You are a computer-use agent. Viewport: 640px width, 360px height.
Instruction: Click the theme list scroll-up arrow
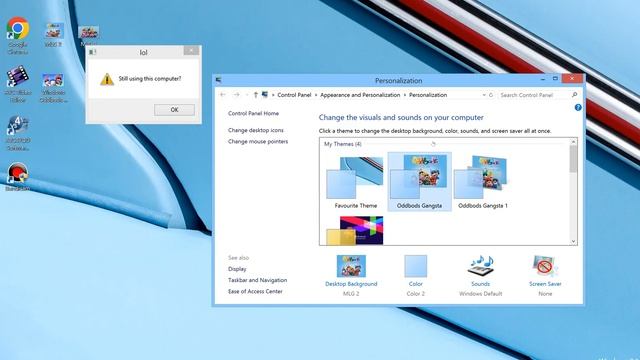(573, 142)
